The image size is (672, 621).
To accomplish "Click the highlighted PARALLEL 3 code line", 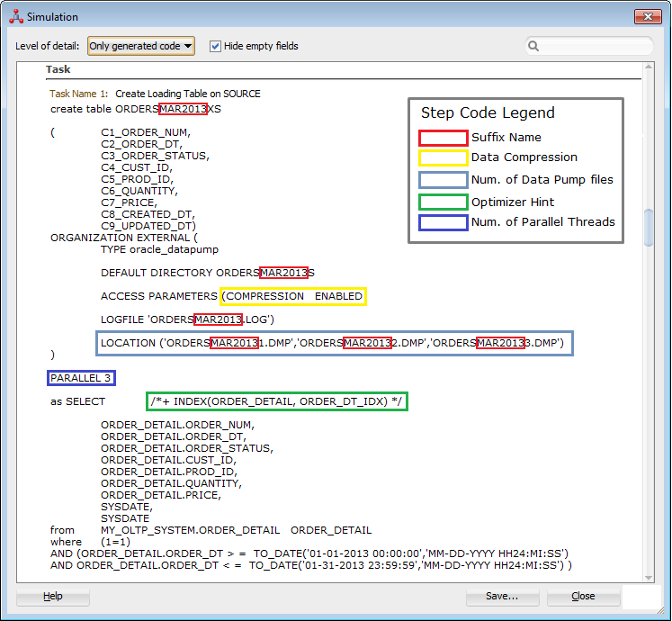I will pos(81,378).
